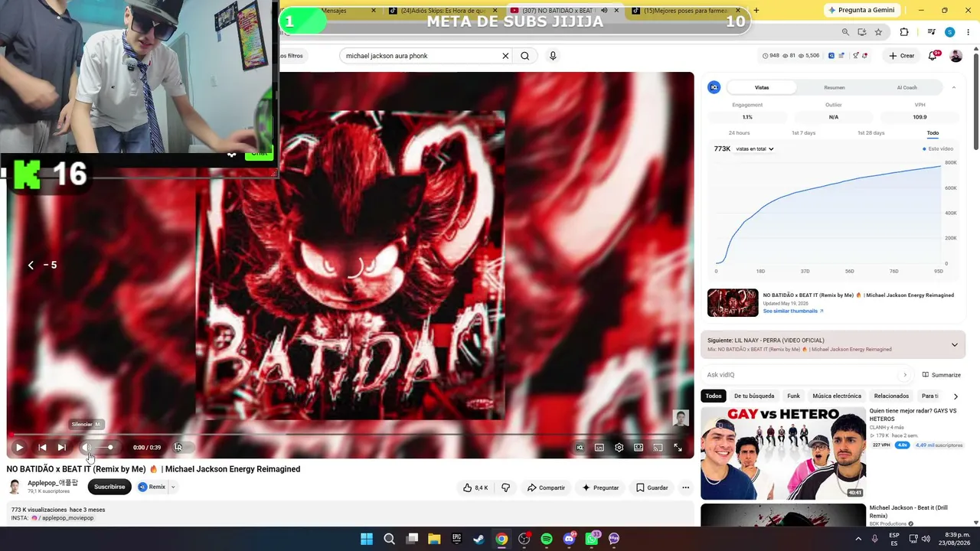Open the 'GAY vs HETERO' video thumbnail
The width and height of the screenshot is (980, 551).
pyautogui.click(x=783, y=454)
